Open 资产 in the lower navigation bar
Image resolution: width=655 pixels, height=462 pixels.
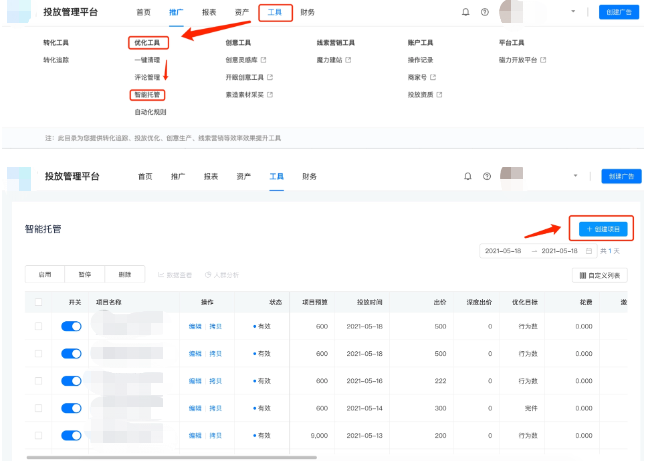coord(244,177)
